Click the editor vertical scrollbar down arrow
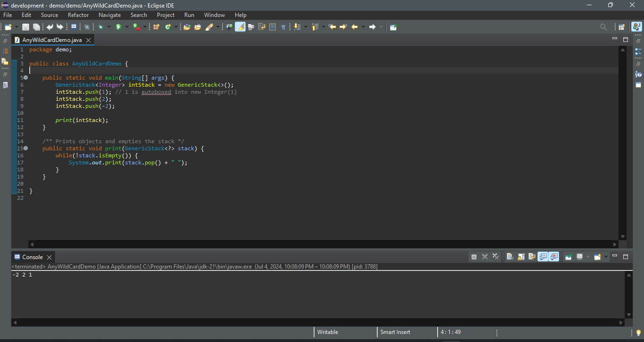 click(623, 236)
